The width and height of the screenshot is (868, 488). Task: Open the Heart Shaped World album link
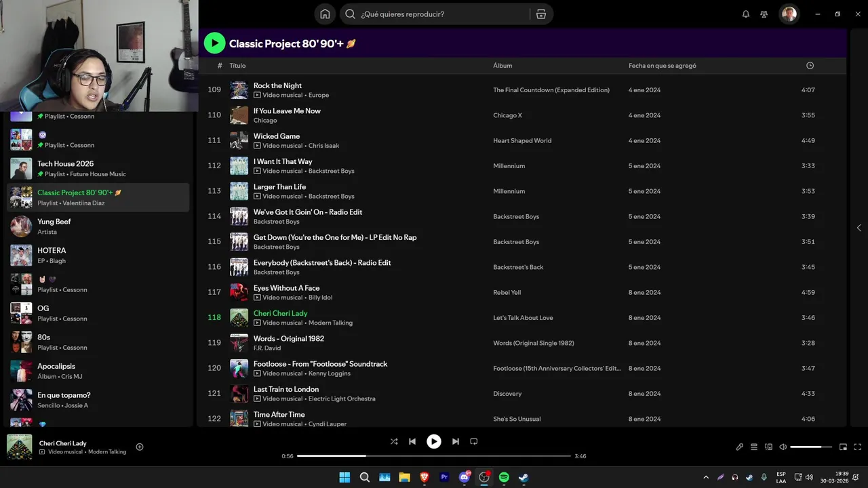(522, 140)
